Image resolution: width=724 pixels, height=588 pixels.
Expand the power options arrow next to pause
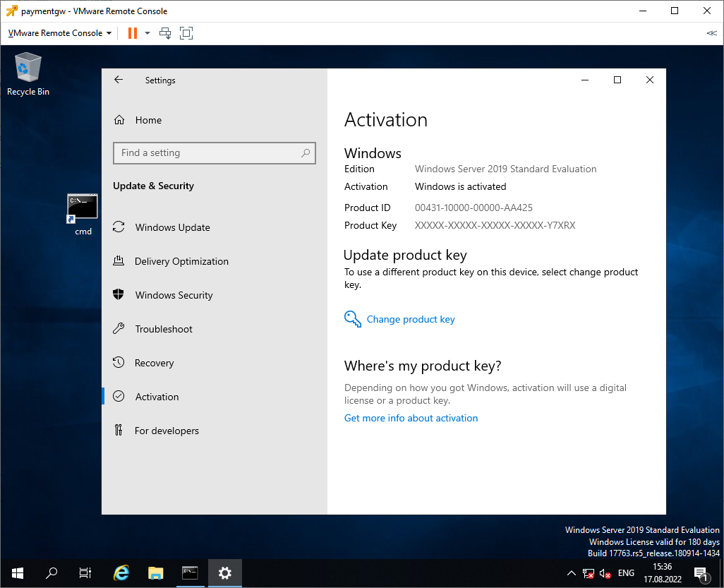(147, 33)
